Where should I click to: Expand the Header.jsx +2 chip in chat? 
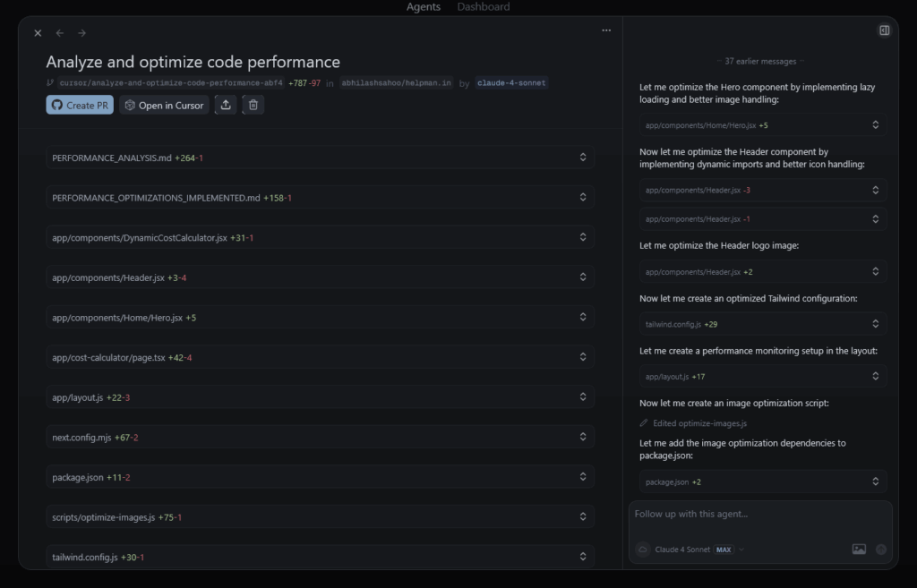(763, 272)
